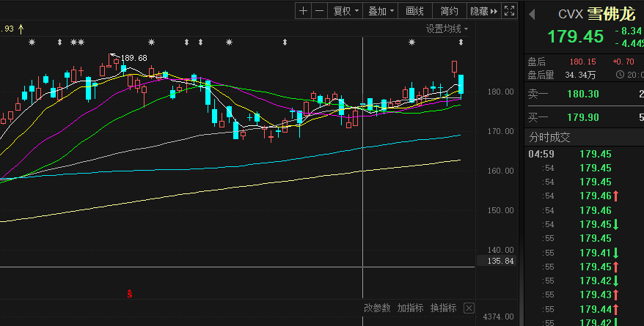Image resolution: width=644 pixels, height=326 pixels.
Task: Expand the 设置均线 moving average settings
Action: 447,29
